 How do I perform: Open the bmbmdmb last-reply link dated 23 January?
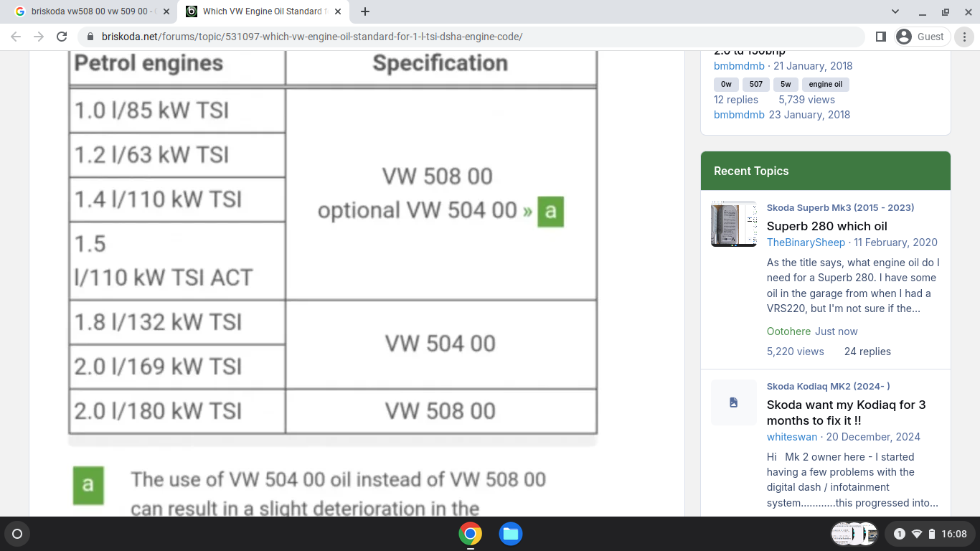coord(739,115)
